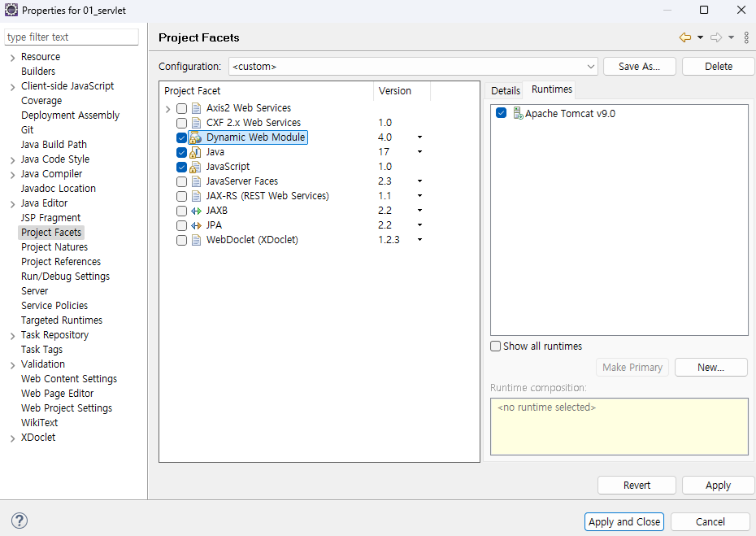This screenshot has height=536, width=756.
Task: Enable the JPA facet checkbox
Action: click(181, 226)
